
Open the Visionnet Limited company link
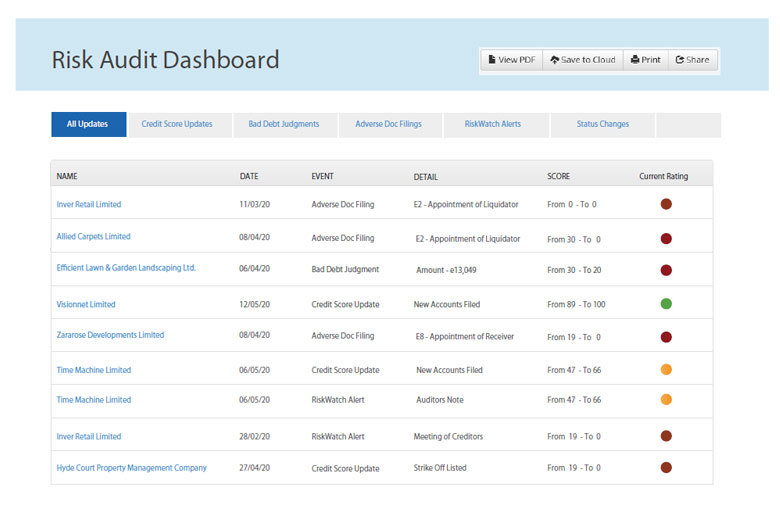tap(86, 304)
